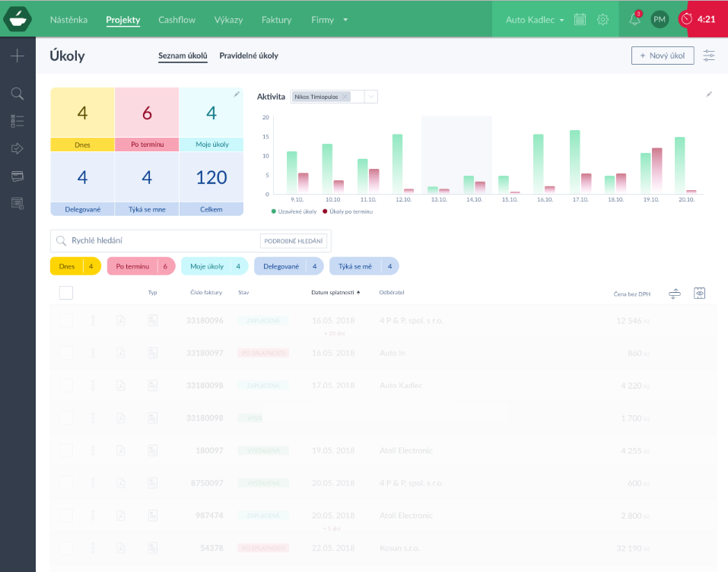The height and width of the screenshot is (572, 728).
Task: Click the Rychlé hledání search field
Action: pyautogui.click(x=160, y=240)
